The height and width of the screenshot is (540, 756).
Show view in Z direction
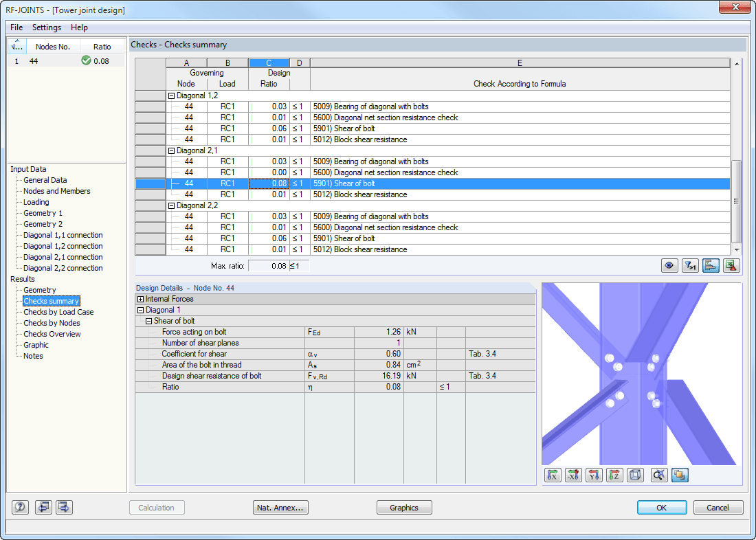pos(614,475)
